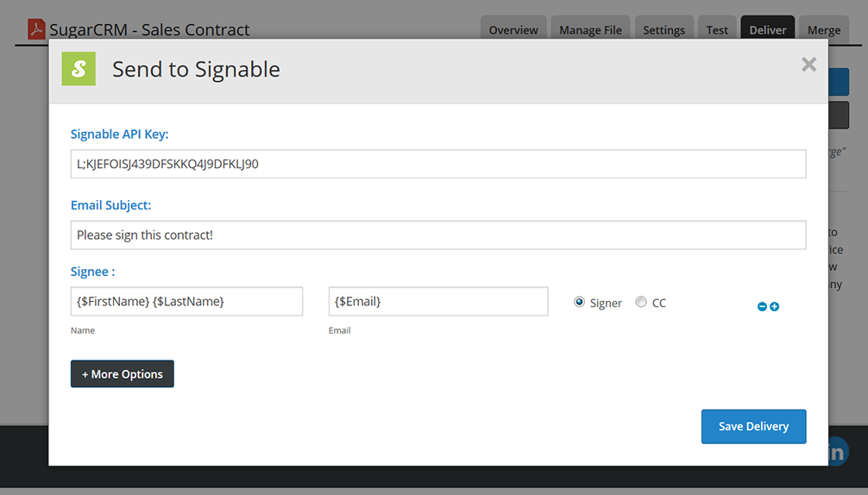The width and height of the screenshot is (868, 495).
Task: Click the green Signable logo icon
Action: tap(79, 69)
